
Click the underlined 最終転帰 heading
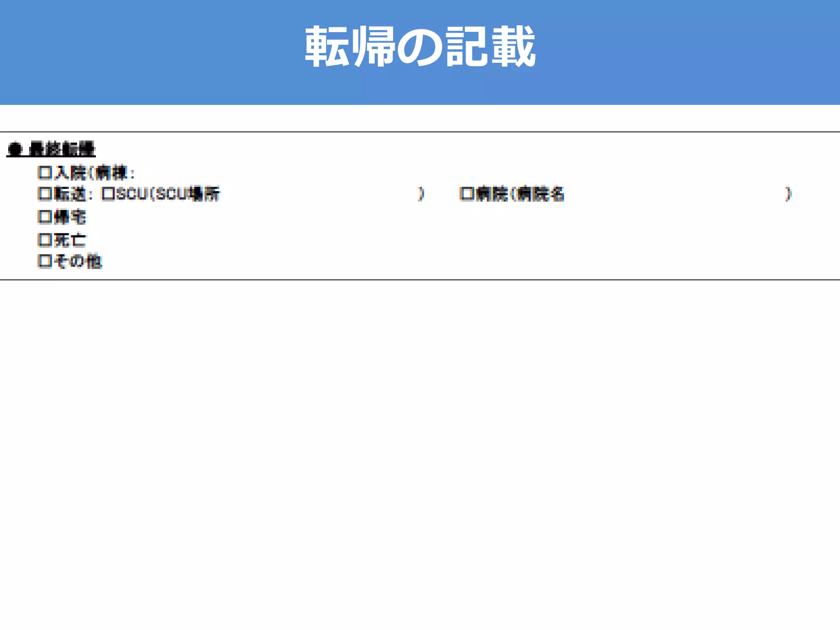62,148
